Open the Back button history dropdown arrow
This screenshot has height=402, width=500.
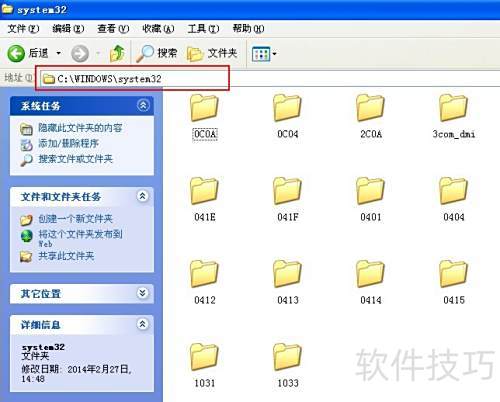59,53
